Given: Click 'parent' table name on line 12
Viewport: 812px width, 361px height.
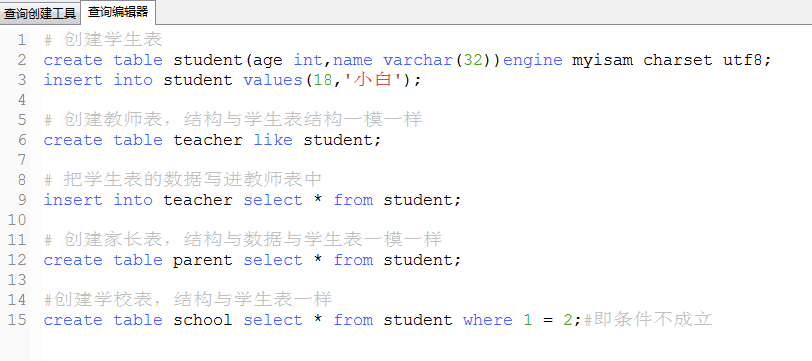Looking at the screenshot, I should pos(202,261).
